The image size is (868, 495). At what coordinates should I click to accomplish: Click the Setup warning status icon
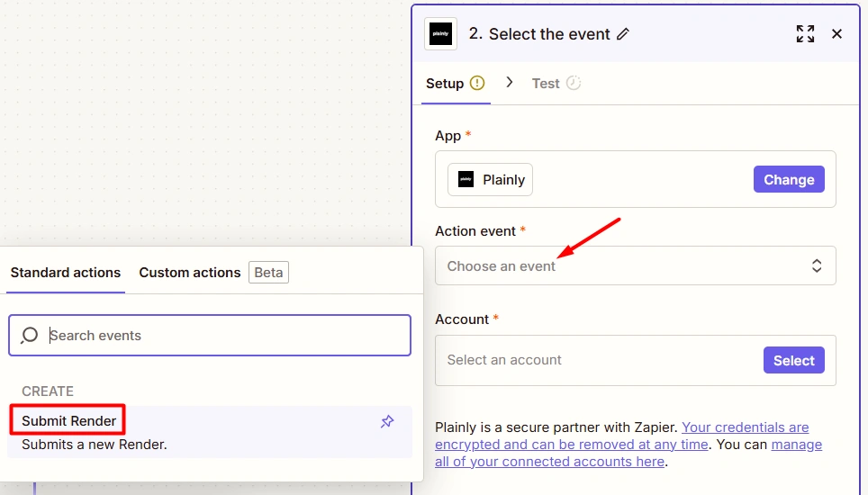click(477, 83)
